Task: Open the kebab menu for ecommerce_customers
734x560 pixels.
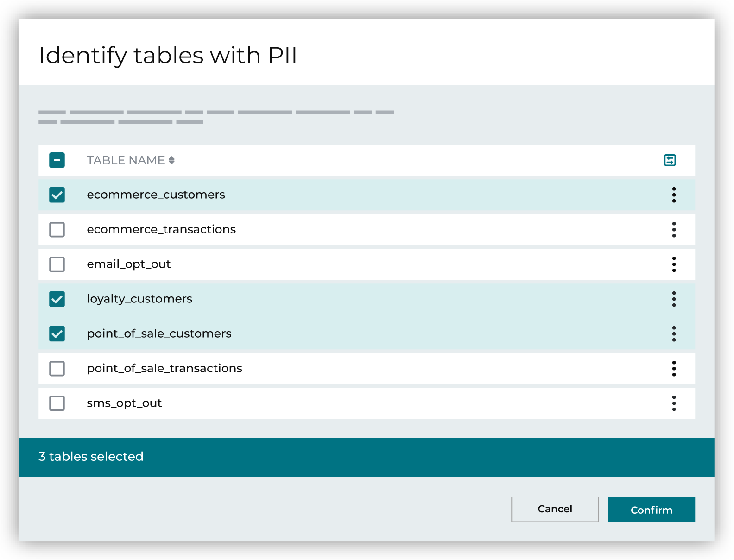Action: (674, 195)
